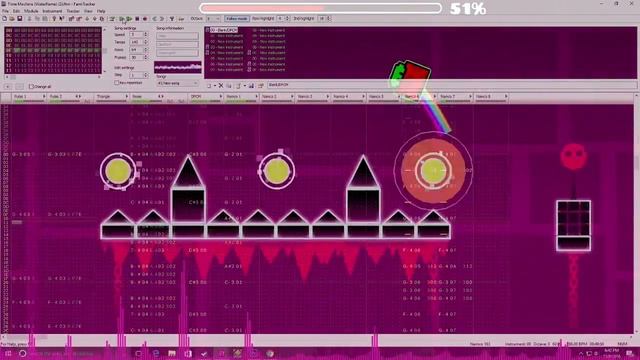
Task: Move frame up using toolbar arrow
Action: click(94, 19)
